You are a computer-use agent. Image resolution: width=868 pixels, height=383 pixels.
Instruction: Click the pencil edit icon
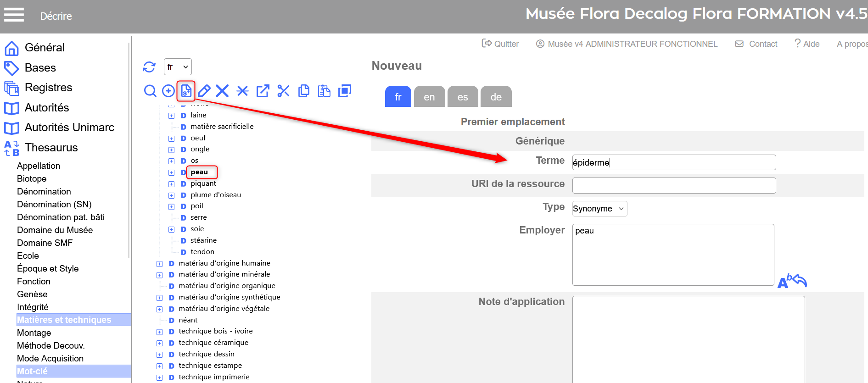[x=204, y=91]
